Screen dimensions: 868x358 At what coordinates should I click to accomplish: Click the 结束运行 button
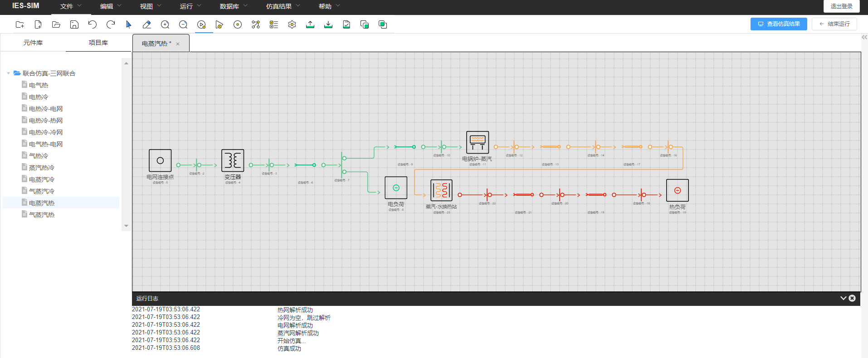click(834, 24)
